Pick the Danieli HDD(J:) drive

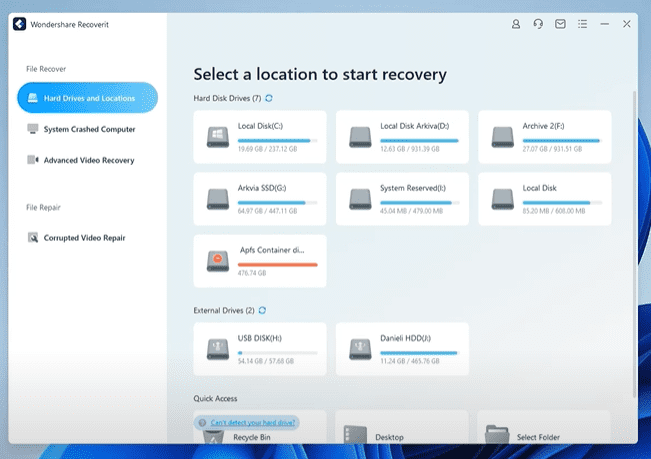(402, 348)
